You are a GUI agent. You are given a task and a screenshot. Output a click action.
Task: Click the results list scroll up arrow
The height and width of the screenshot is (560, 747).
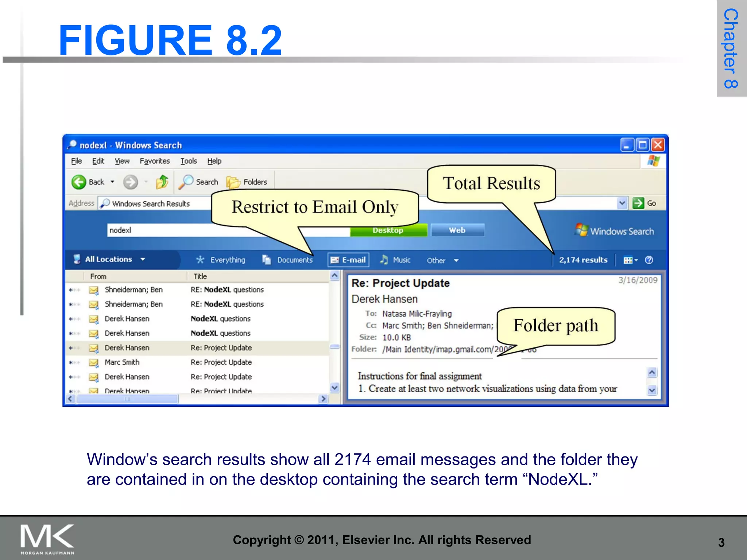334,276
